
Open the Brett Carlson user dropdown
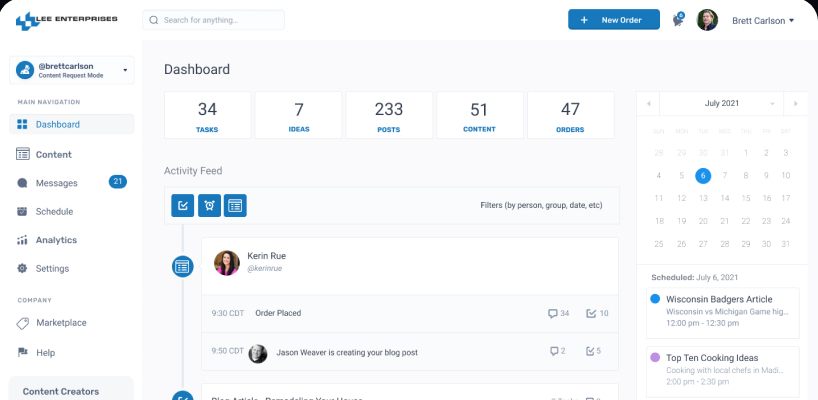[x=763, y=20]
